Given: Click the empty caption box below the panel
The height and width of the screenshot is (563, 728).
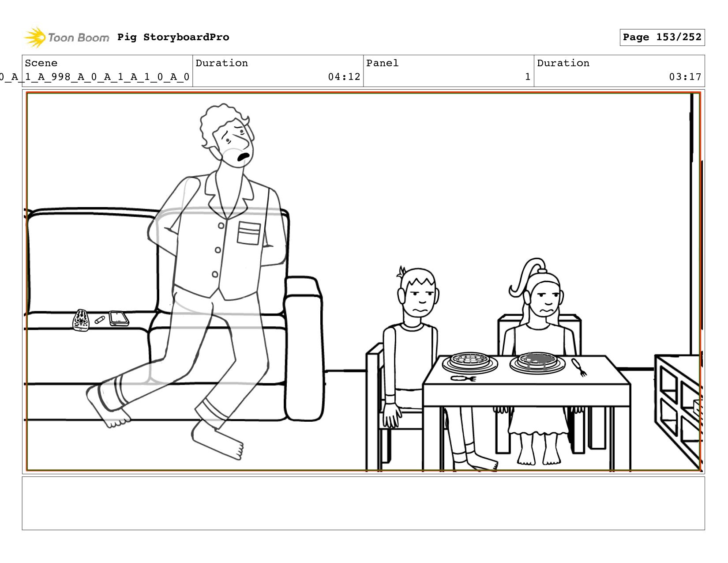Looking at the screenshot, I should coord(363,503).
